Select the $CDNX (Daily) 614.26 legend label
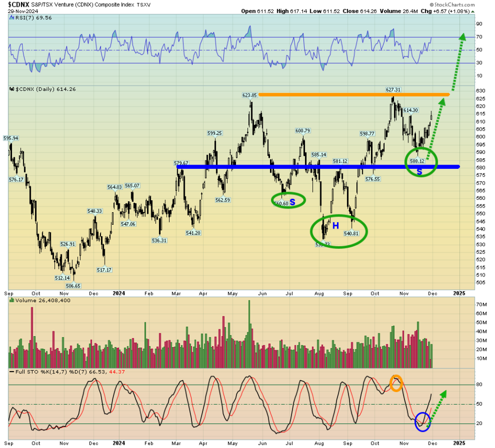This screenshot has width=495, height=448. point(46,89)
